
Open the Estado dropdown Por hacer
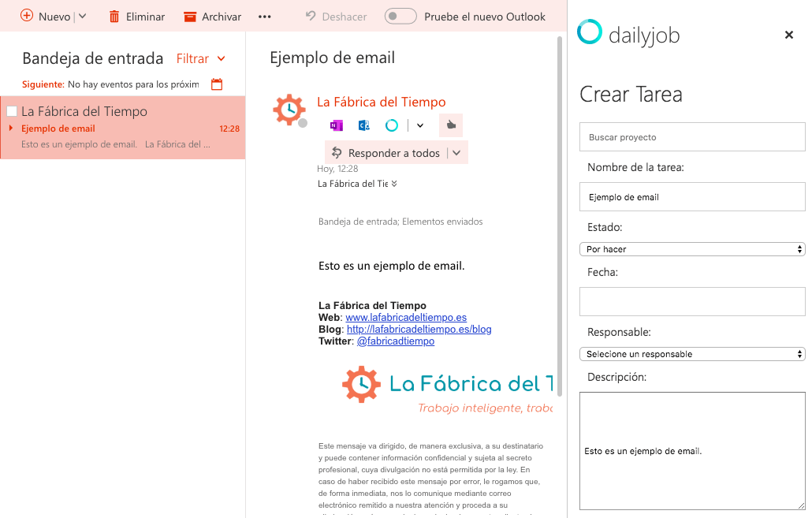coord(692,249)
